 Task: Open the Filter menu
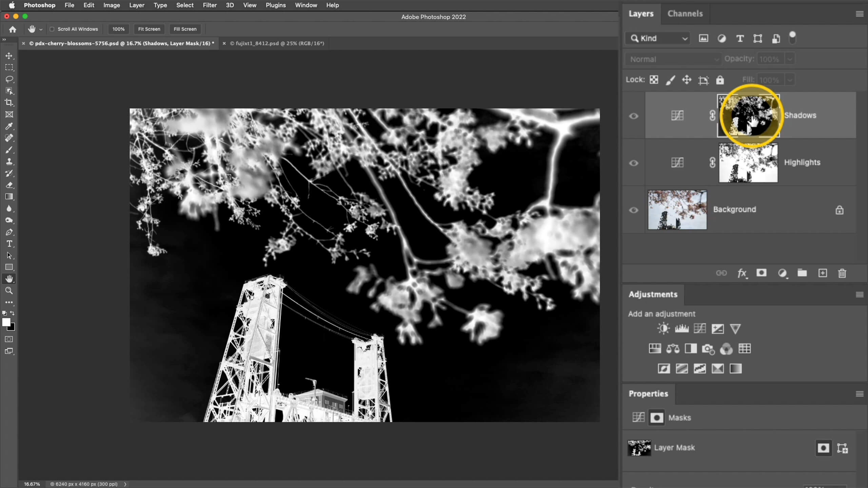point(210,5)
